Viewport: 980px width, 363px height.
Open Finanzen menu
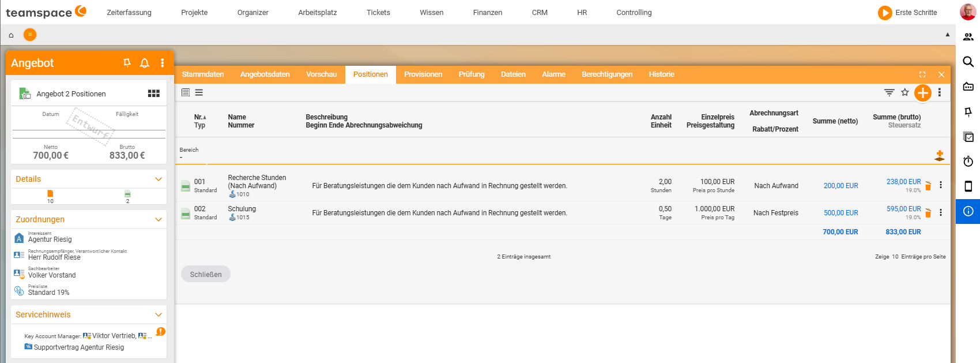(x=488, y=12)
